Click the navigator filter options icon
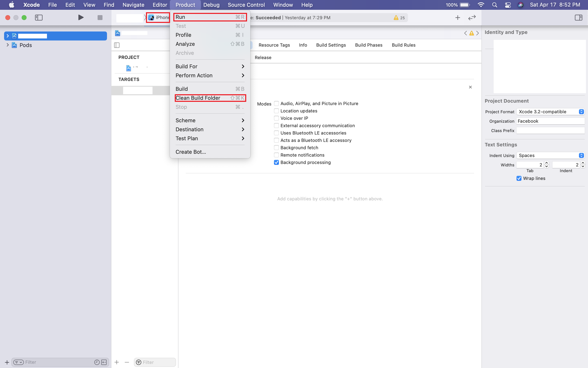The image size is (588, 368). tap(18, 362)
